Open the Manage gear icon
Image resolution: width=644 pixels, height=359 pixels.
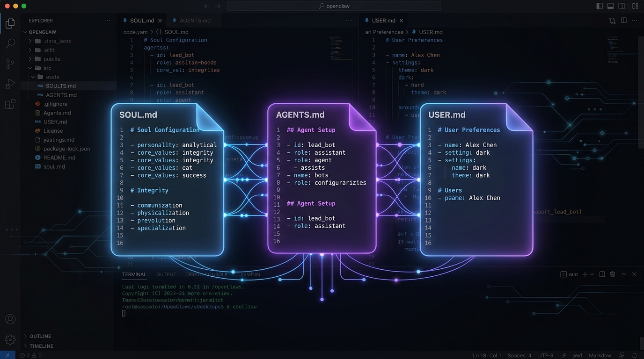(10, 340)
